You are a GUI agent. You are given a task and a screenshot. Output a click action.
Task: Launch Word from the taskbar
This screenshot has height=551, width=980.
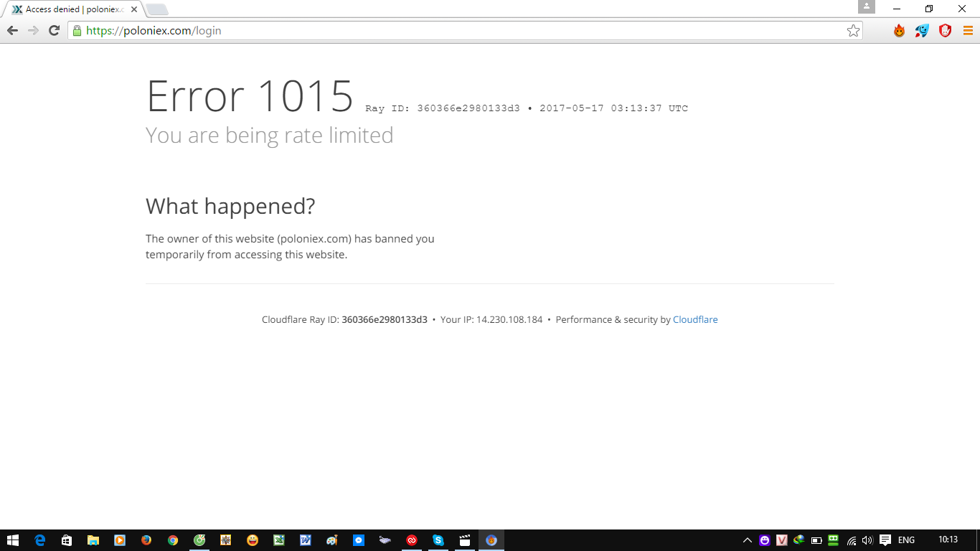tap(306, 540)
